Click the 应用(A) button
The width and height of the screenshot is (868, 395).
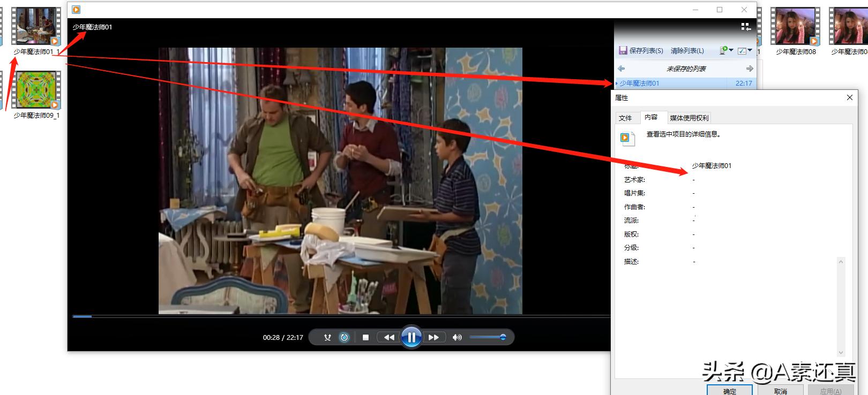pos(830,390)
